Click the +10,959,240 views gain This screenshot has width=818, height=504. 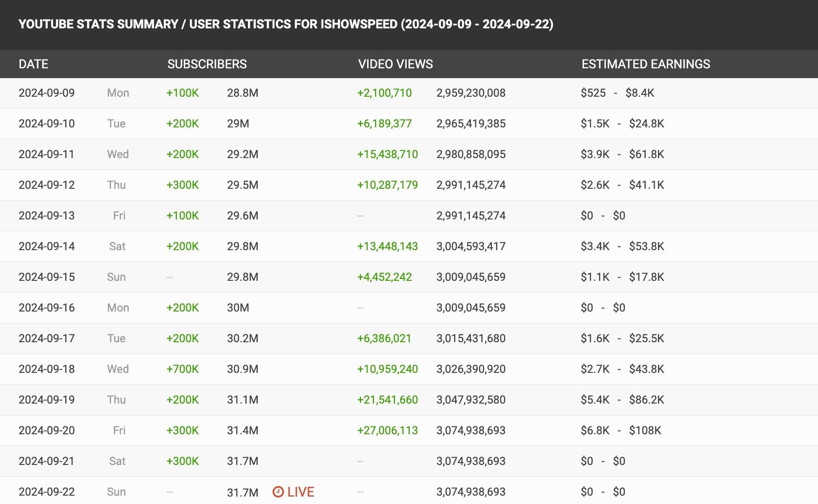click(x=388, y=369)
